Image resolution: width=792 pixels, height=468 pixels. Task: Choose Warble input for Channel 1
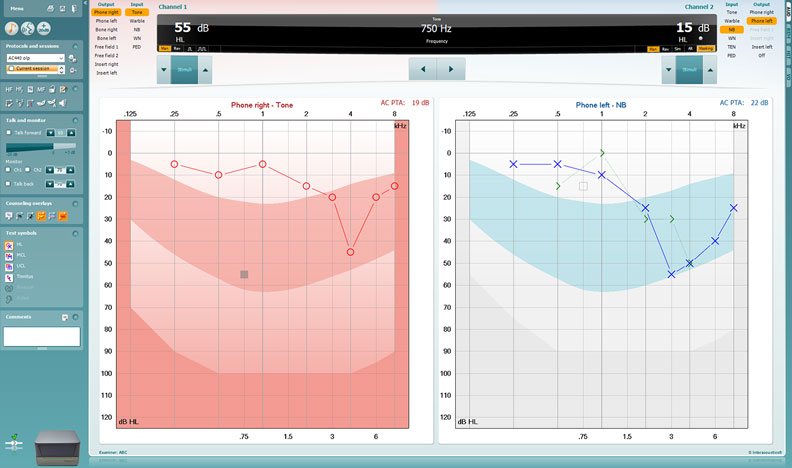(x=136, y=20)
